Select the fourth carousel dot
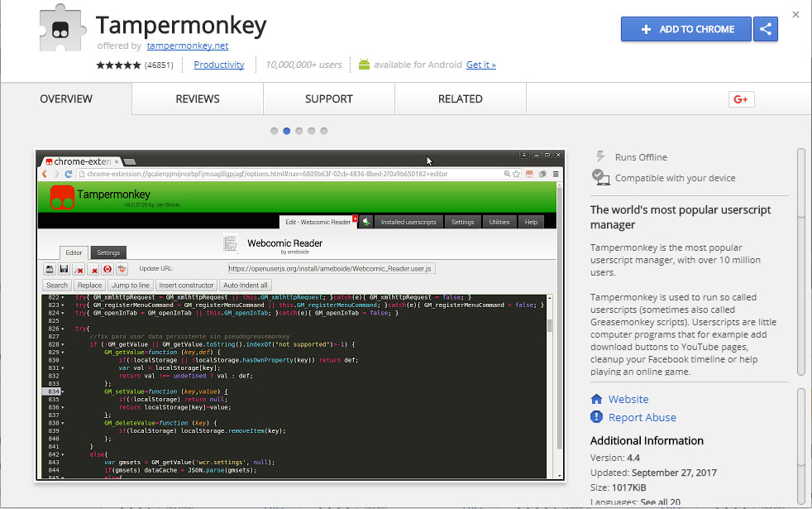The image size is (812, 509). (x=311, y=131)
